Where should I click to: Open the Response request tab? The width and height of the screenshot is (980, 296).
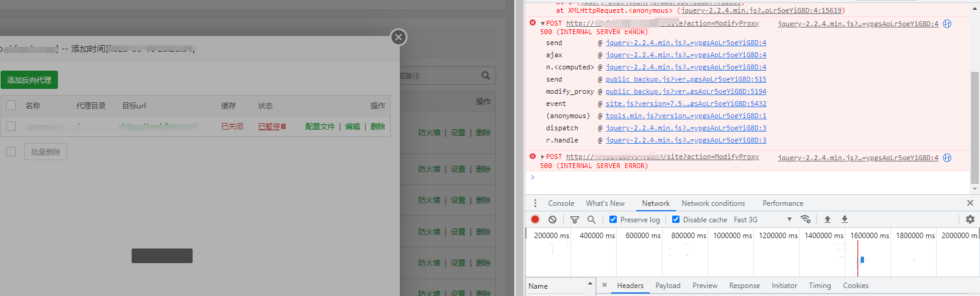744,286
